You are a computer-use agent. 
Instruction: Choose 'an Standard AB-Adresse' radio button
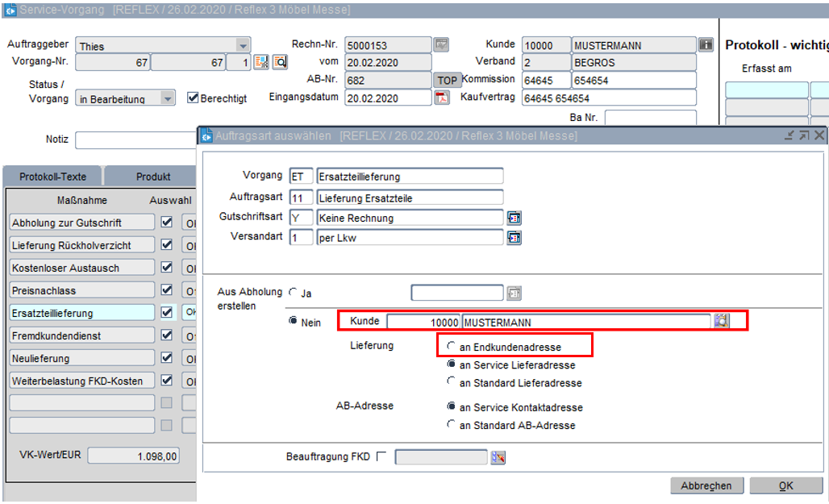tap(452, 425)
